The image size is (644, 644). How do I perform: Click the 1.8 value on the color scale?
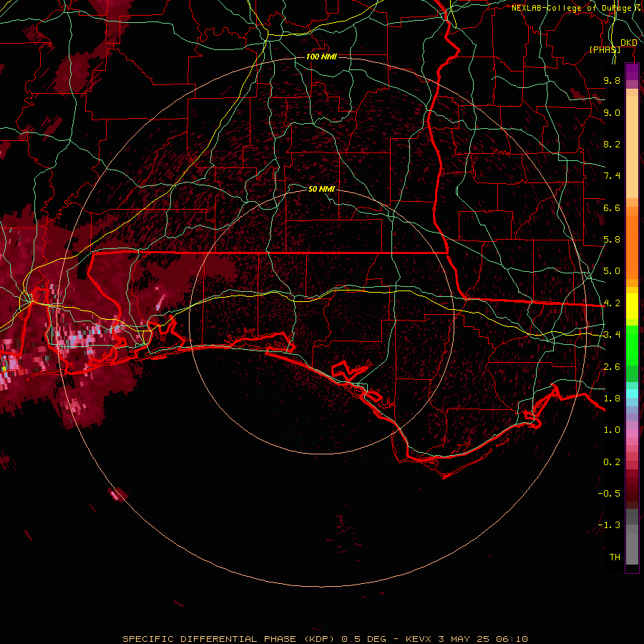tap(612, 399)
